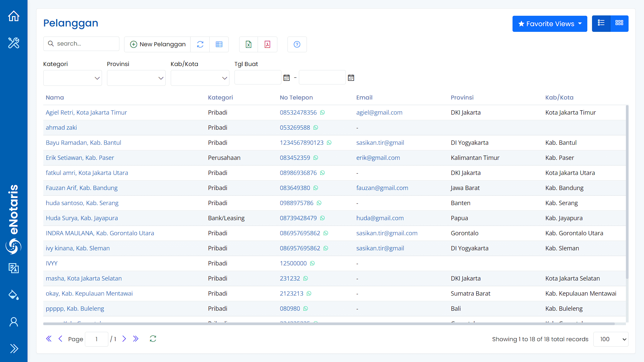Sort by Kategori column header
644x362 pixels.
(220, 98)
